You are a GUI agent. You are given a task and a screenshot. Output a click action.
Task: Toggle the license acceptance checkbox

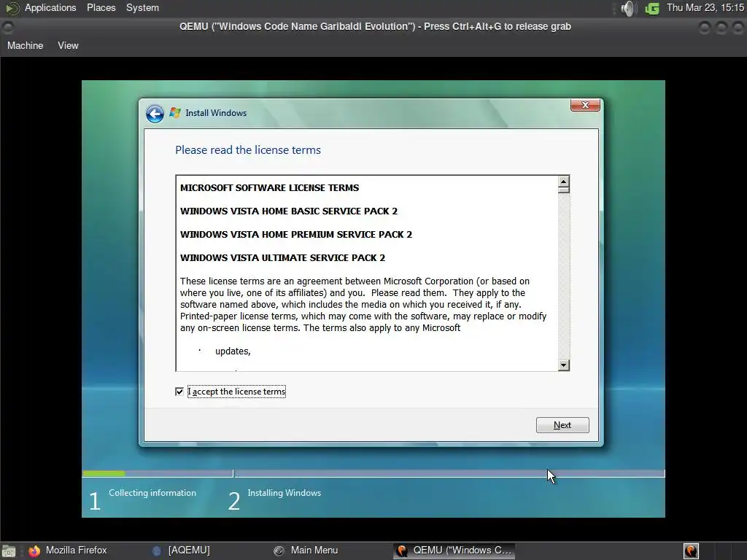(179, 392)
